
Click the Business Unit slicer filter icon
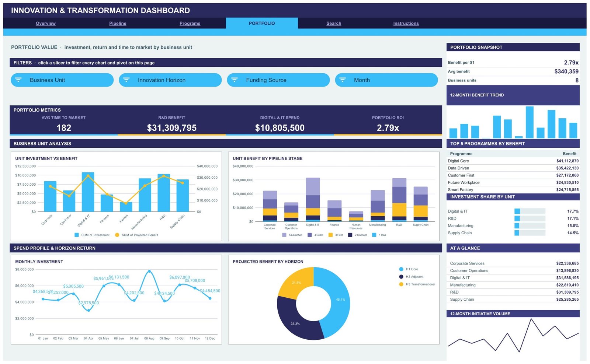click(18, 80)
